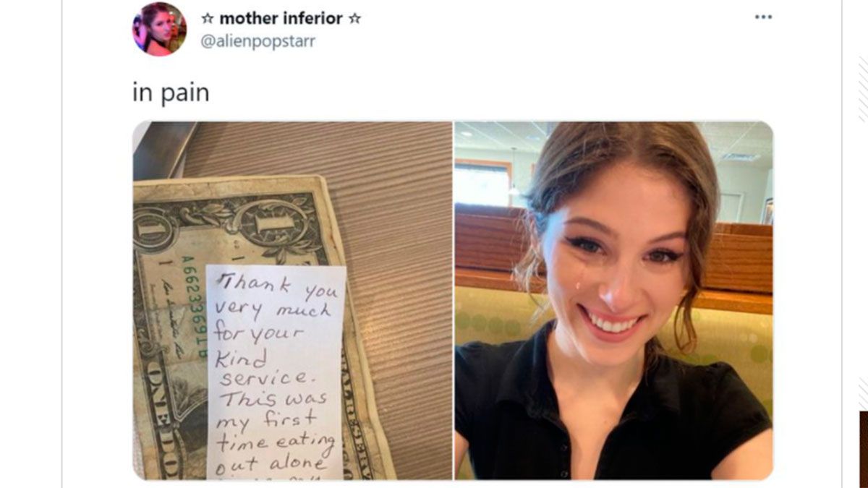
Task: Click the star after 'mother inferior'
Action: 354,18
